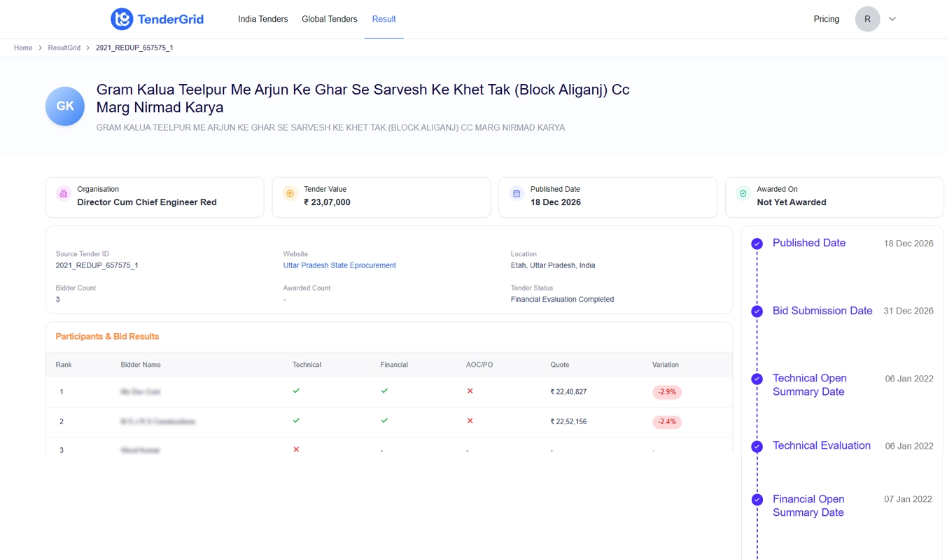Click source tender ID 2021_REDUP_657575_1 value
This screenshot has width=947, height=560.
click(x=97, y=265)
